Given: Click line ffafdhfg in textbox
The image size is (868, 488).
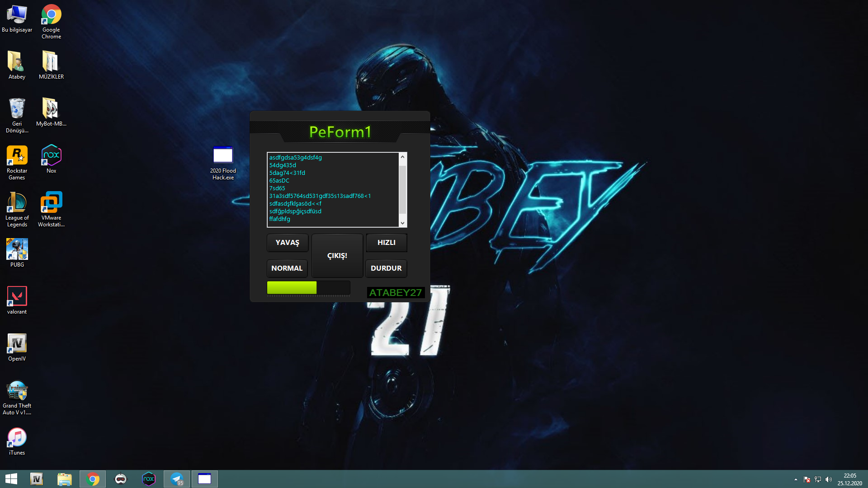Looking at the screenshot, I should pyautogui.click(x=280, y=219).
